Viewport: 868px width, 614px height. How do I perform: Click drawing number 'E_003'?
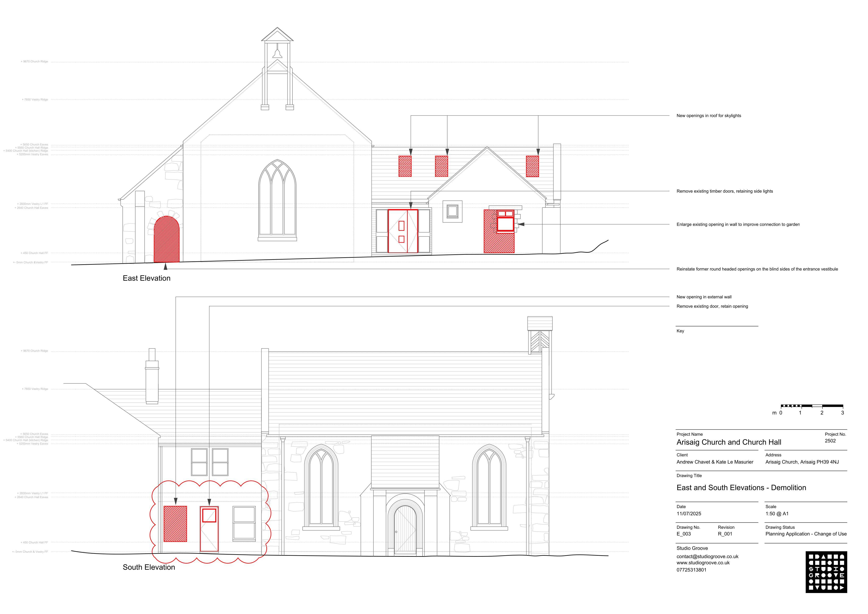click(x=683, y=534)
